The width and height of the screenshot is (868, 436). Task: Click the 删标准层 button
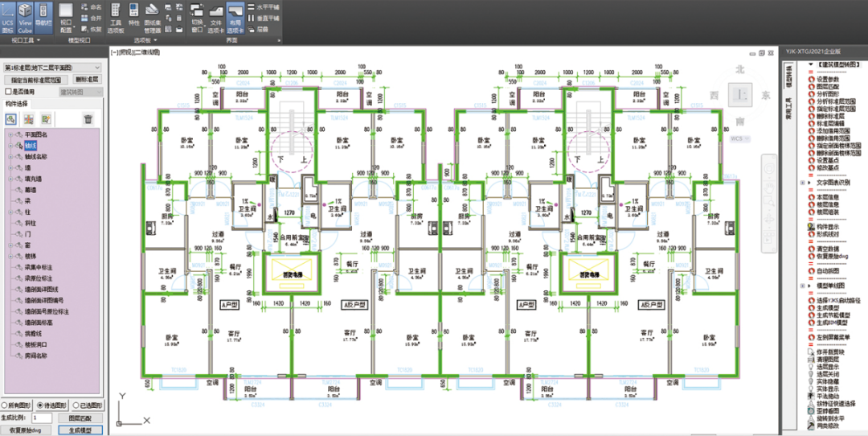tap(86, 80)
